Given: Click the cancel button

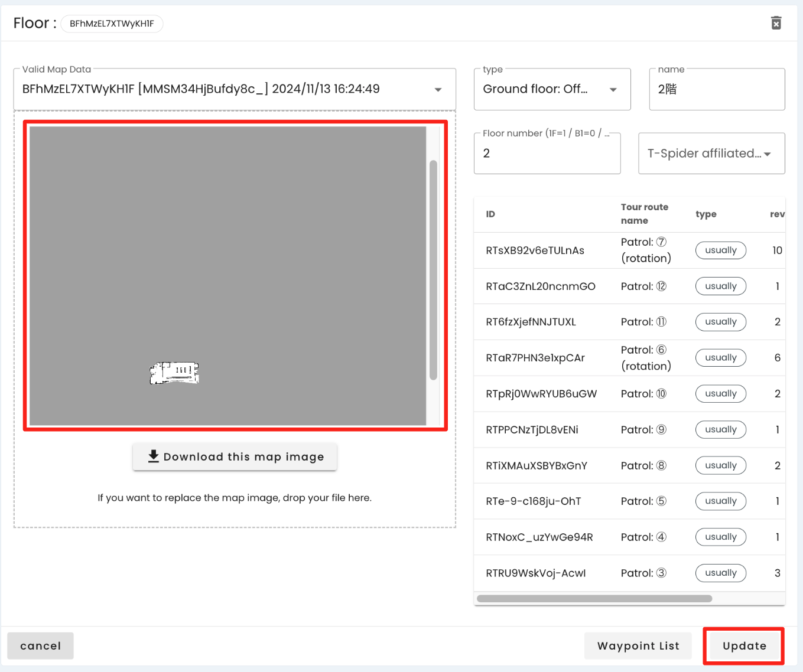Looking at the screenshot, I should tap(40, 646).
